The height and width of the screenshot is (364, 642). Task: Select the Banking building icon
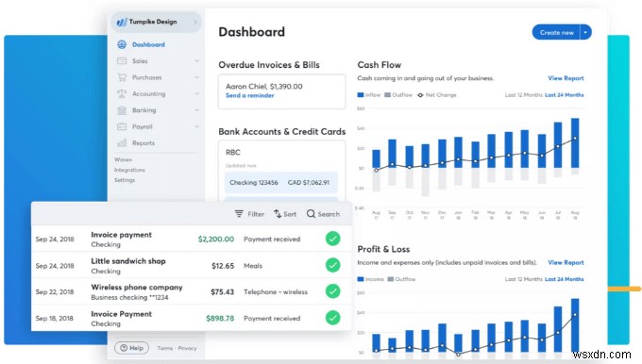(122, 110)
